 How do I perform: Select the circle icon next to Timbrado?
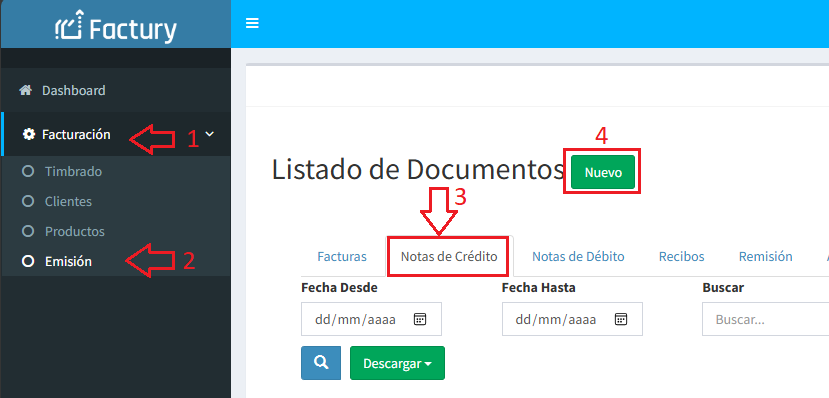pyautogui.click(x=28, y=171)
